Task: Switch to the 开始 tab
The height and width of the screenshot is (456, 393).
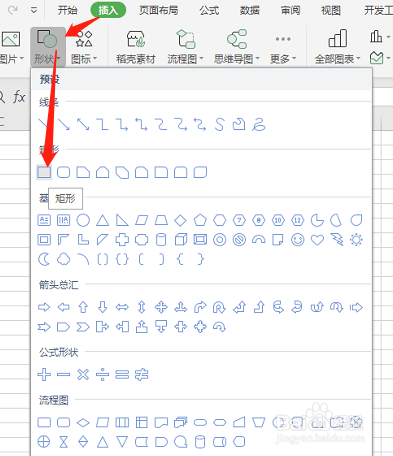Action: coord(67,10)
